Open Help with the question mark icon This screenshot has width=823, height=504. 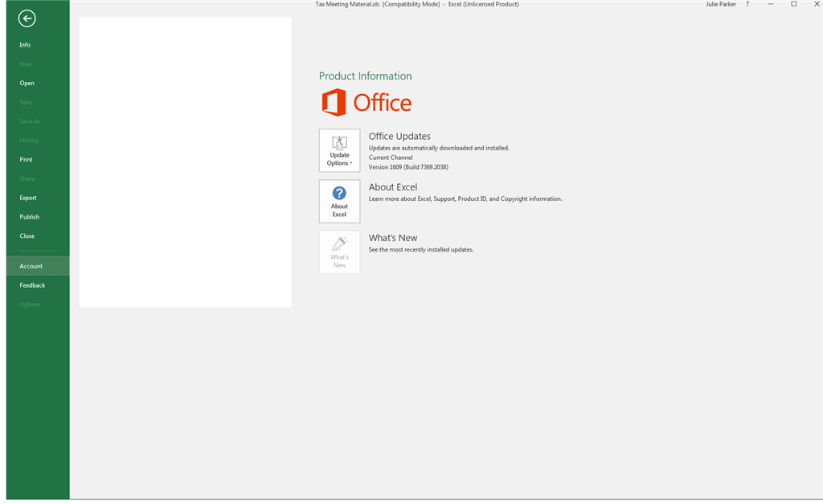click(x=747, y=4)
